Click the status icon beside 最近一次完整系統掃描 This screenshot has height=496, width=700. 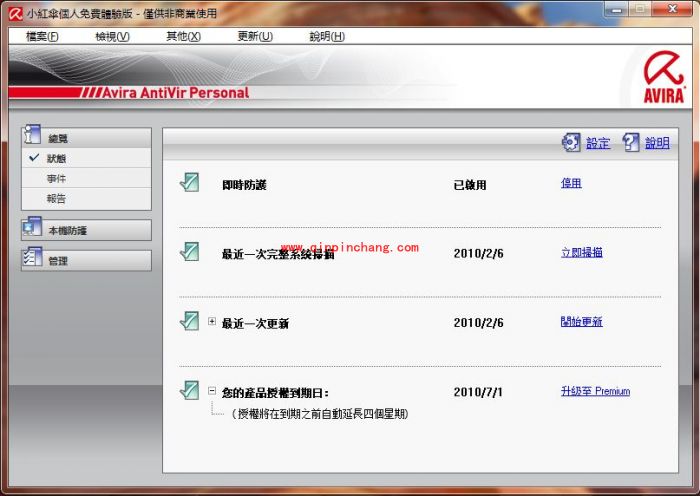(189, 252)
